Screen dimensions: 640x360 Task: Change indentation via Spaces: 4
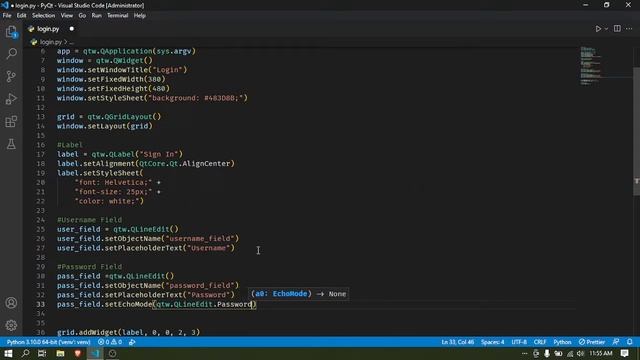tap(492, 342)
